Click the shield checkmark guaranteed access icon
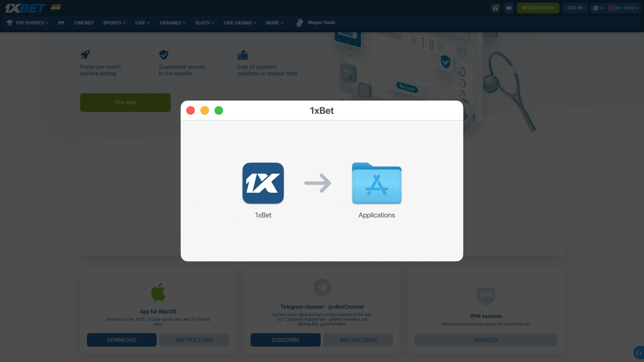The width and height of the screenshot is (644, 362). click(x=164, y=55)
